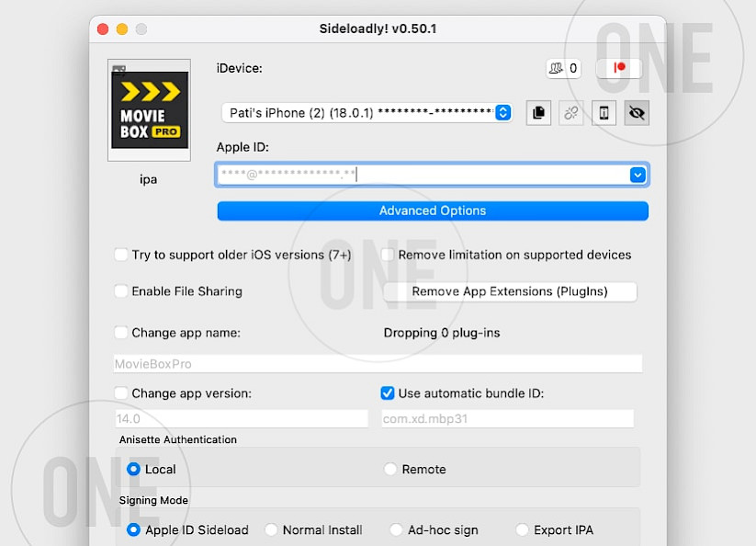Click the ipa label under thumbnail
Image resolution: width=756 pixels, height=546 pixels.
tap(149, 179)
